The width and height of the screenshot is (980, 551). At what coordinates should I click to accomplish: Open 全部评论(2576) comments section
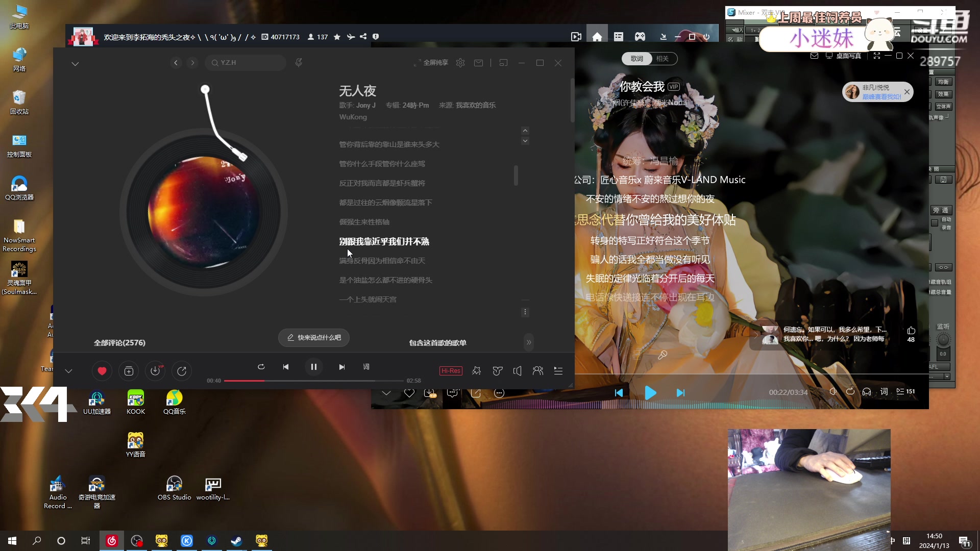pos(120,342)
